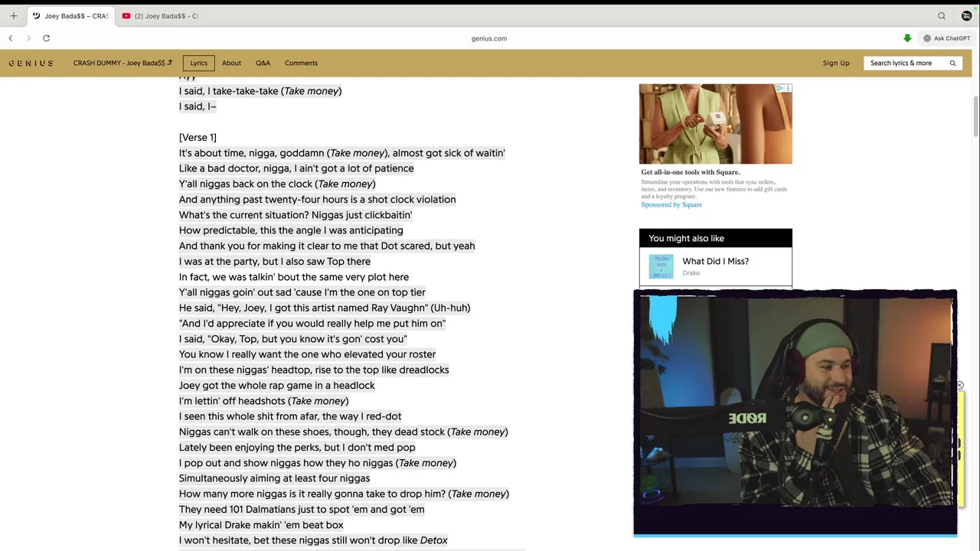Open the What Did I Miss? song title
Image resolution: width=980 pixels, height=551 pixels.
point(715,261)
